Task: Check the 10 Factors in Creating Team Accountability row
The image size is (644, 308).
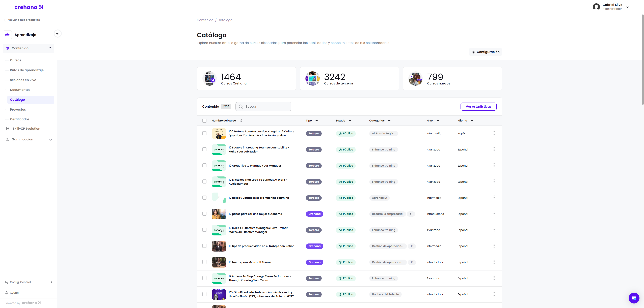Action: [x=204, y=149]
